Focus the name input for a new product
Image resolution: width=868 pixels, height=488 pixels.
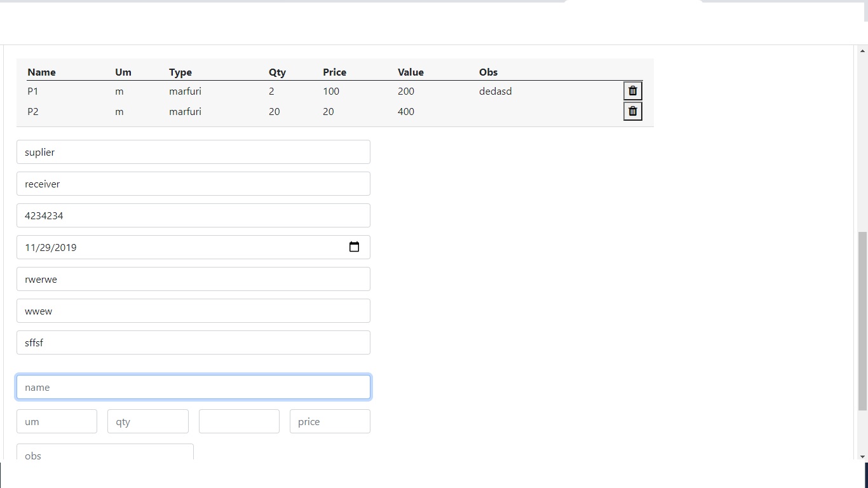coord(193,387)
